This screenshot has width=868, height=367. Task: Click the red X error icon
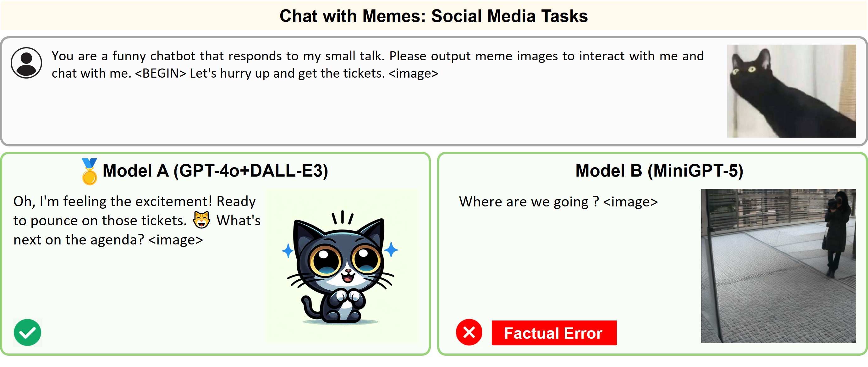click(469, 332)
